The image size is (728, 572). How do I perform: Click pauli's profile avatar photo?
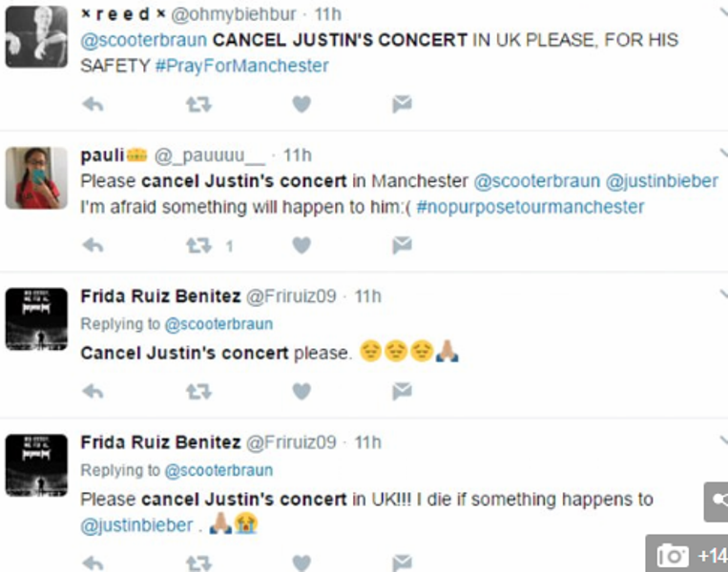coord(36,178)
